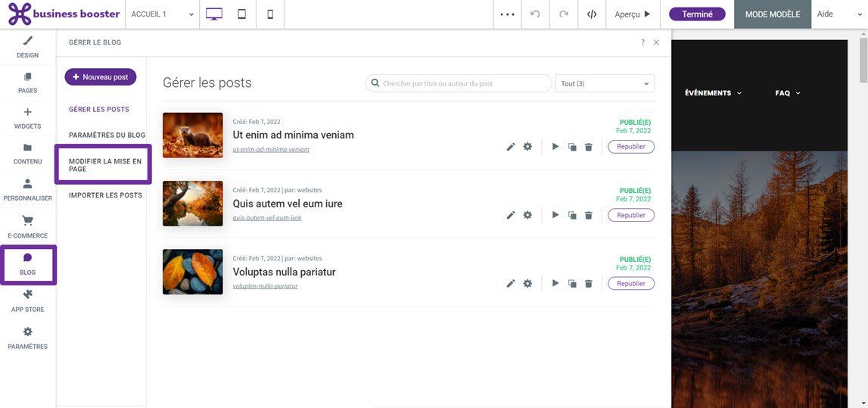This screenshot has width=868, height=408.
Task: Switch to mobile phone preview icon
Action: pos(270,14)
